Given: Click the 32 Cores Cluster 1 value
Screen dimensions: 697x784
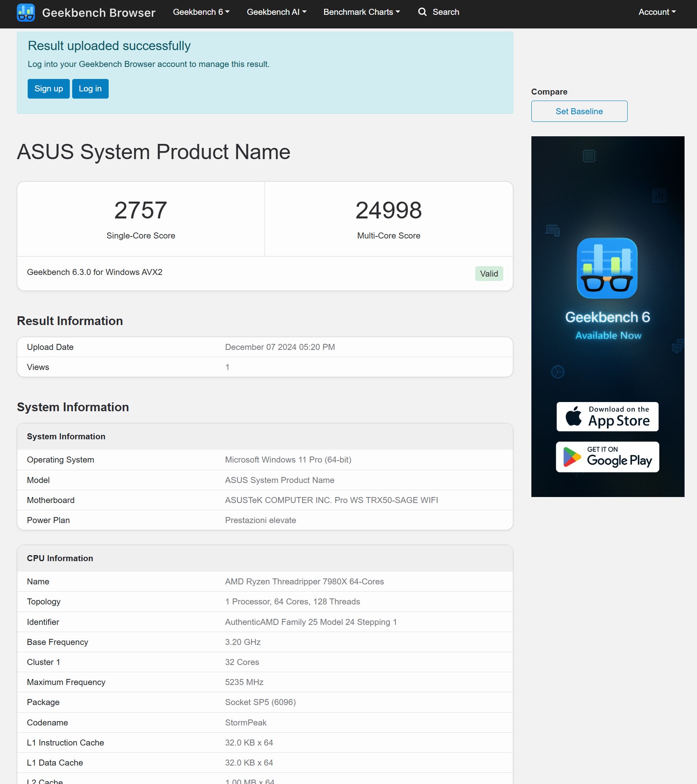Looking at the screenshot, I should point(242,662).
